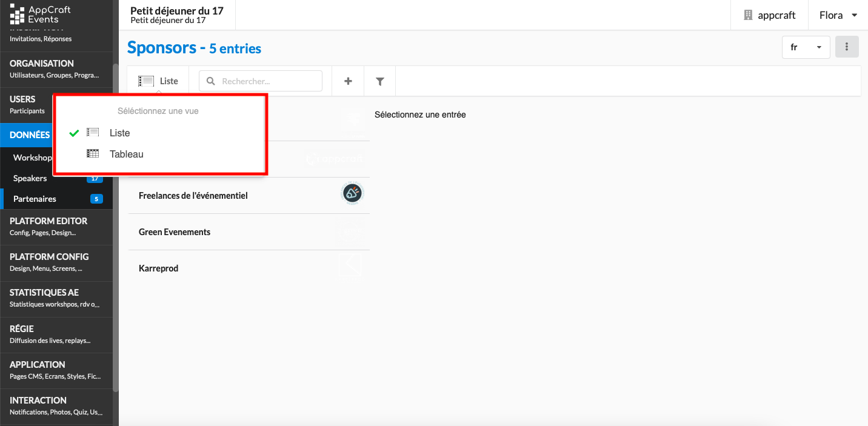Expand the Flora user menu
The width and height of the screenshot is (868, 426).
(x=838, y=15)
